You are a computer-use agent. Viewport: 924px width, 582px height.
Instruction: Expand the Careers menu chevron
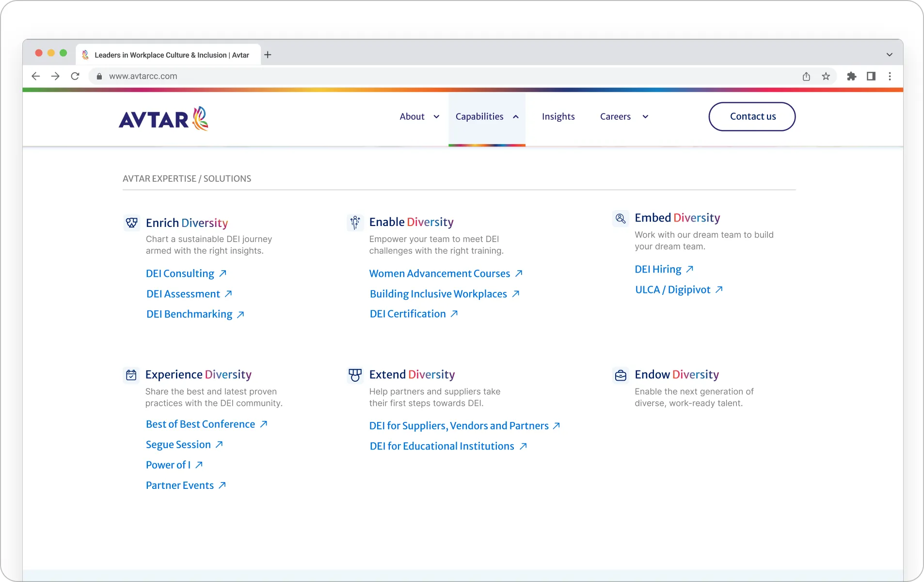[x=645, y=117]
